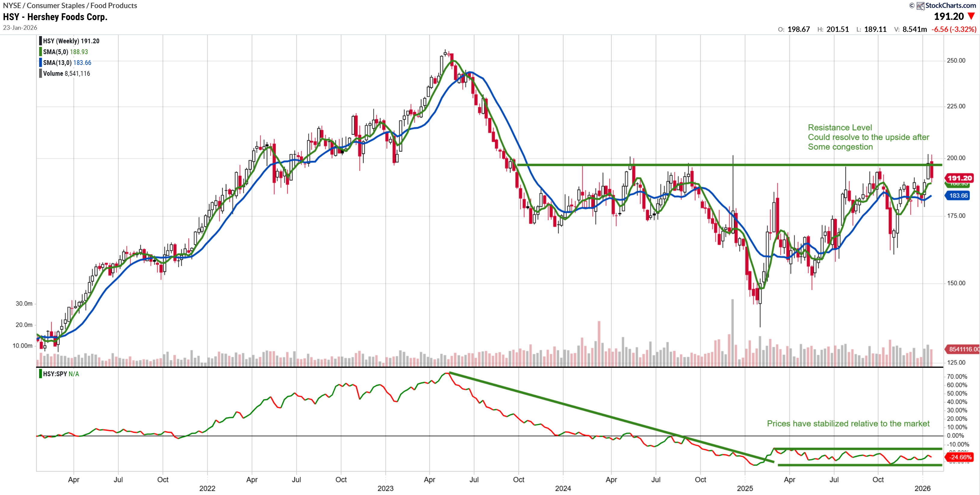Click the blue 183.66 SMA axis tag
The width and height of the screenshot is (980, 495).
958,196
